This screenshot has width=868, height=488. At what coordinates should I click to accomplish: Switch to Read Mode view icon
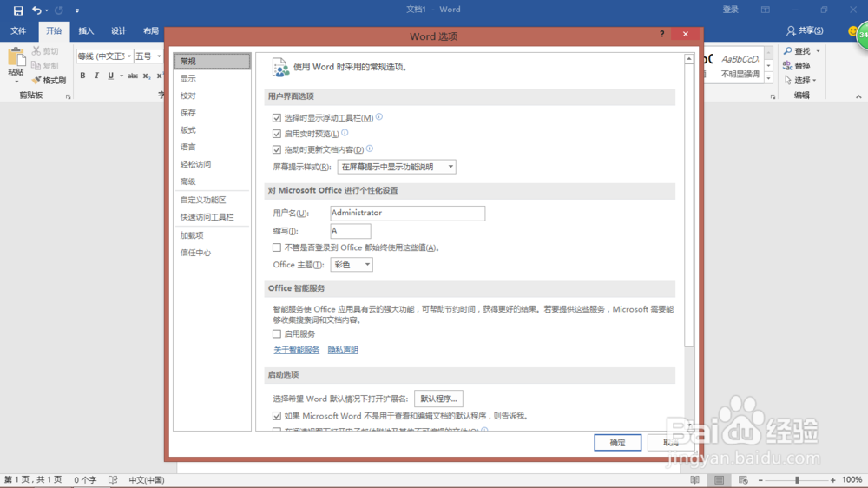694,479
